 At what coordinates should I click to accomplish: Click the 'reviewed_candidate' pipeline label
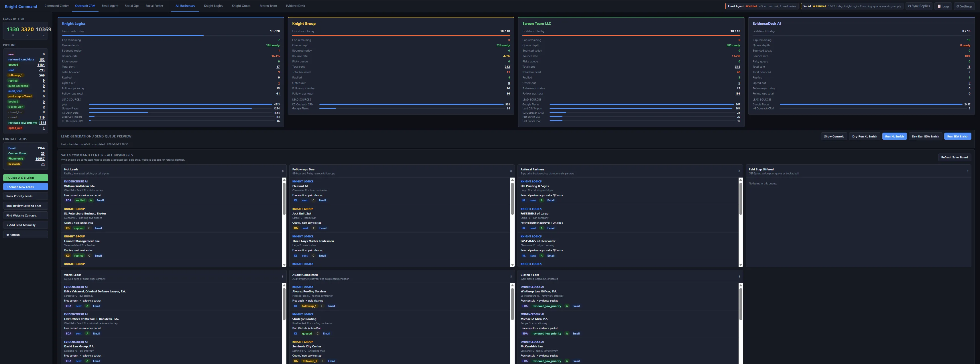21,59
